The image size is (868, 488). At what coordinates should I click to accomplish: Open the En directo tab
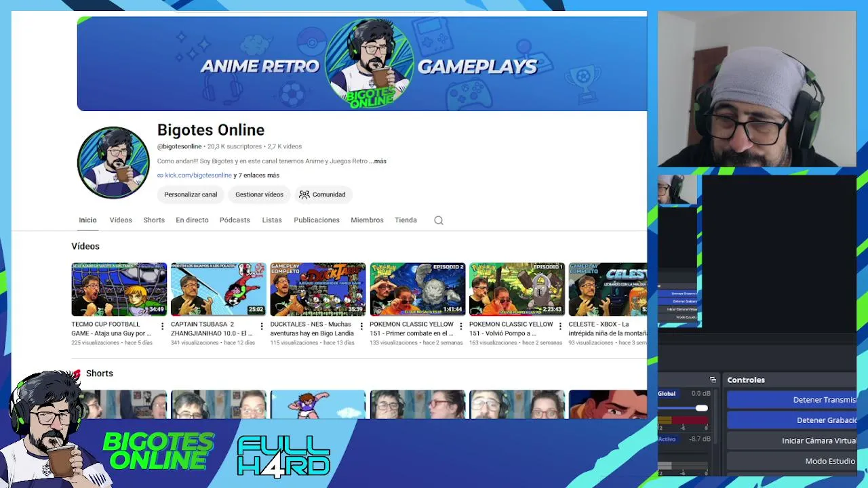click(192, 220)
